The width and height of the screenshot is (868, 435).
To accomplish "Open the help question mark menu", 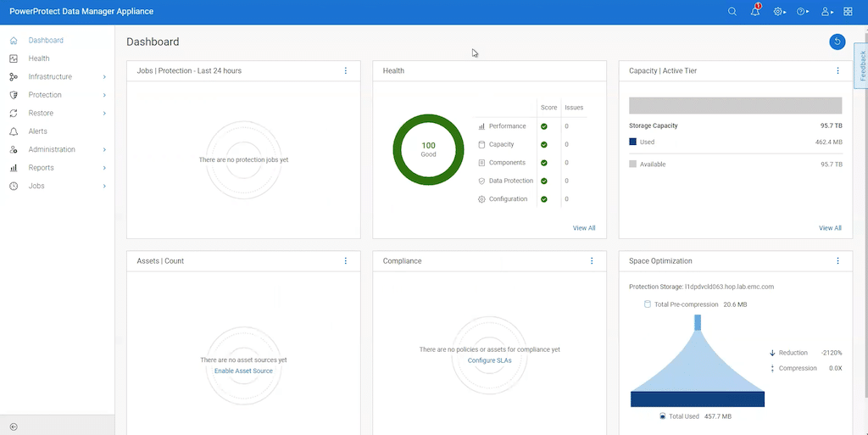I will (x=802, y=12).
